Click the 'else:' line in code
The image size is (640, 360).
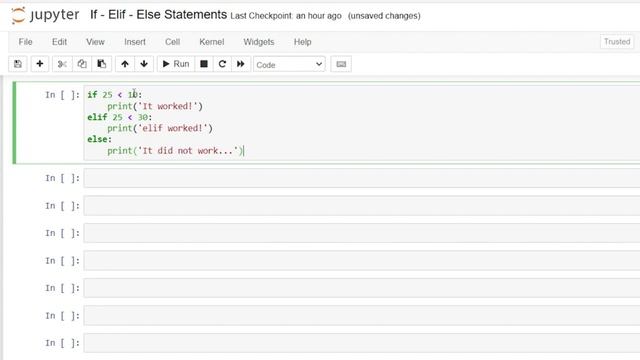(x=99, y=139)
